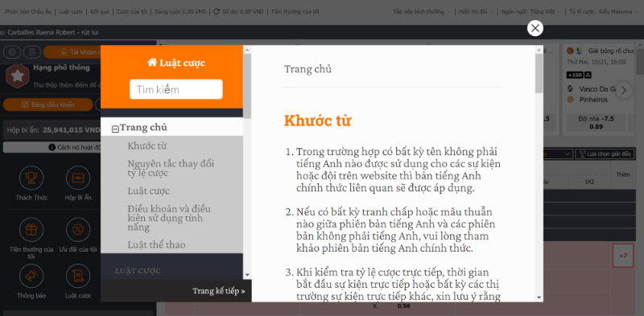Click the Hạng phổ thông star badge
Image resolution: width=644 pixels, height=316 pixels.
point(17,76)
